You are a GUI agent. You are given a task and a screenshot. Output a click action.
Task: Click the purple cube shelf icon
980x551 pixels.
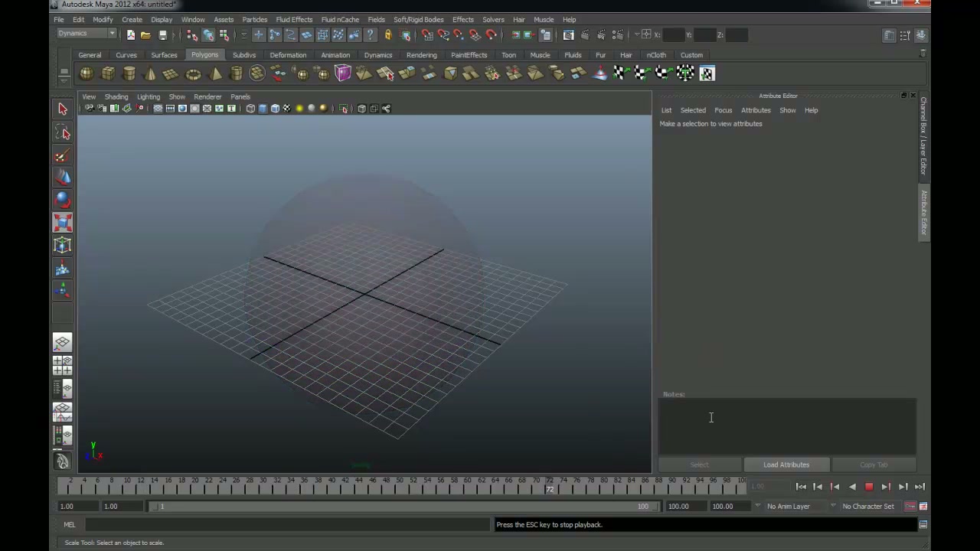342,73
